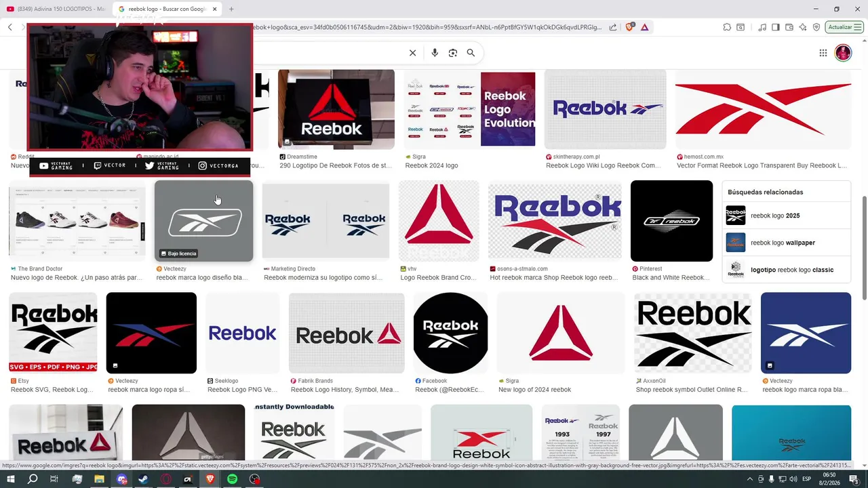Open Windows taskbar search
The height and width of the screenshot is (488, 868).
point(33,479)
